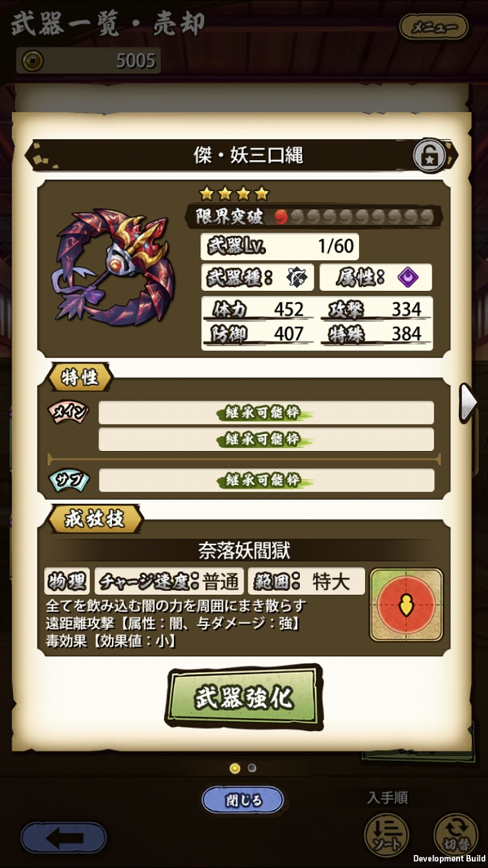Click the weapon type bow icon
Screen dimensions: 488x868
pos(296,277)
